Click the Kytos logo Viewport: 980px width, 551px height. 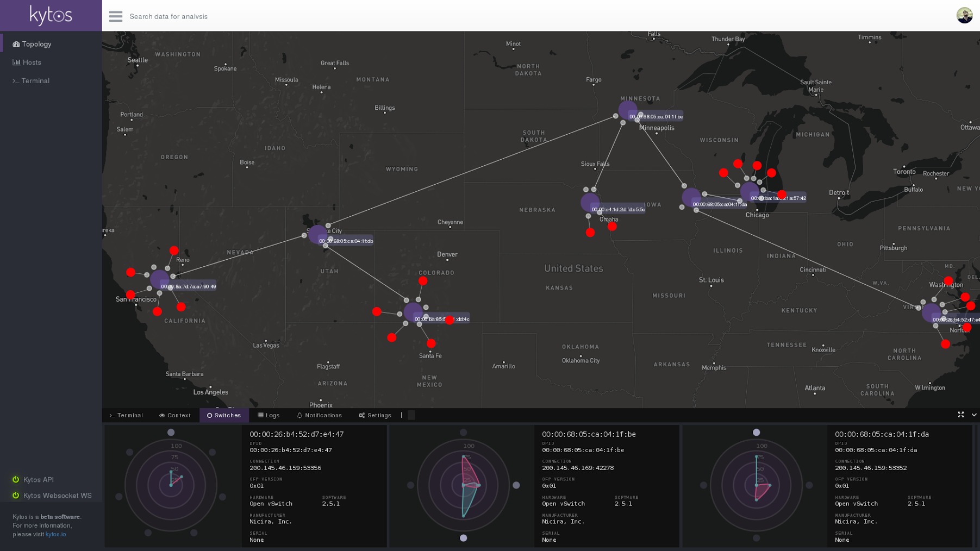tap(51, 15)
